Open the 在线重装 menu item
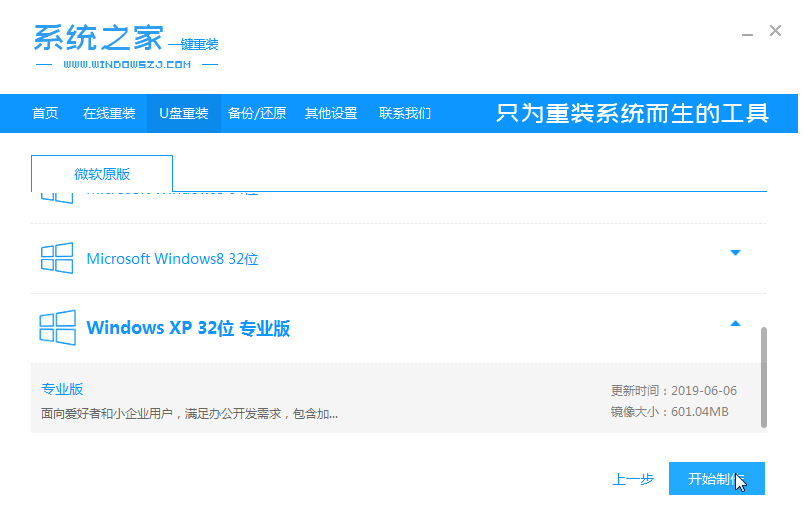The image size is (805, 508). tap(109, 113)
